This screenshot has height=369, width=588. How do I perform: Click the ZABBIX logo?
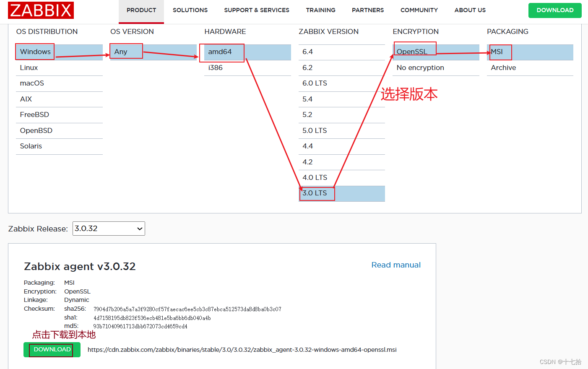[41, 10]
